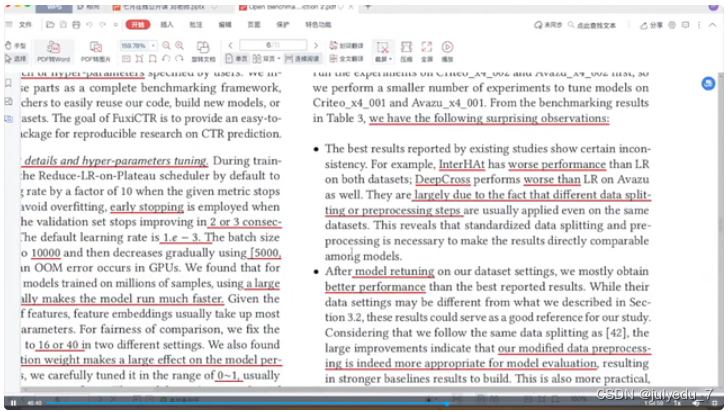Click the actual size page icon
This screenshot has height=412, width=728.
point(126,59)
